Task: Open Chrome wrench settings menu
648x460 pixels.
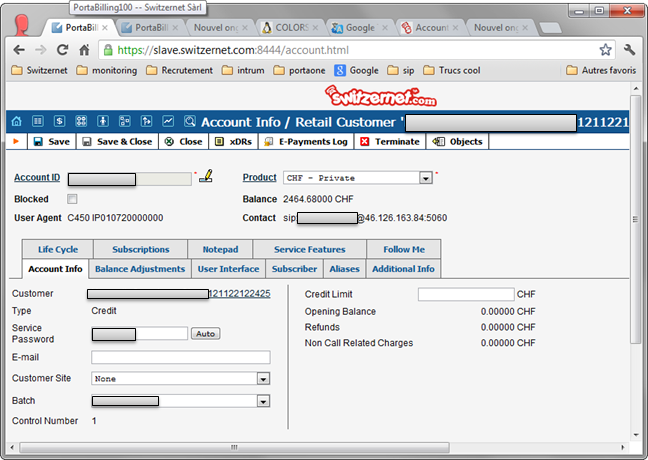Action: [x=629, y=49]
